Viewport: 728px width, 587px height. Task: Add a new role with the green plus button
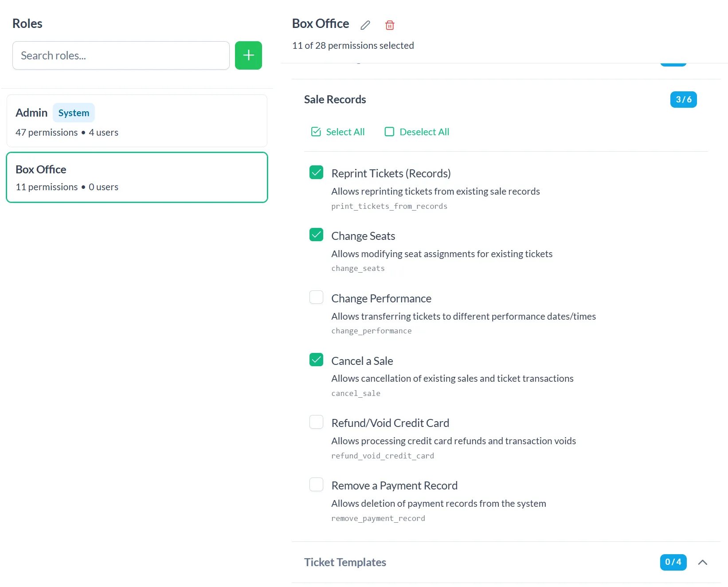point(248,55)
